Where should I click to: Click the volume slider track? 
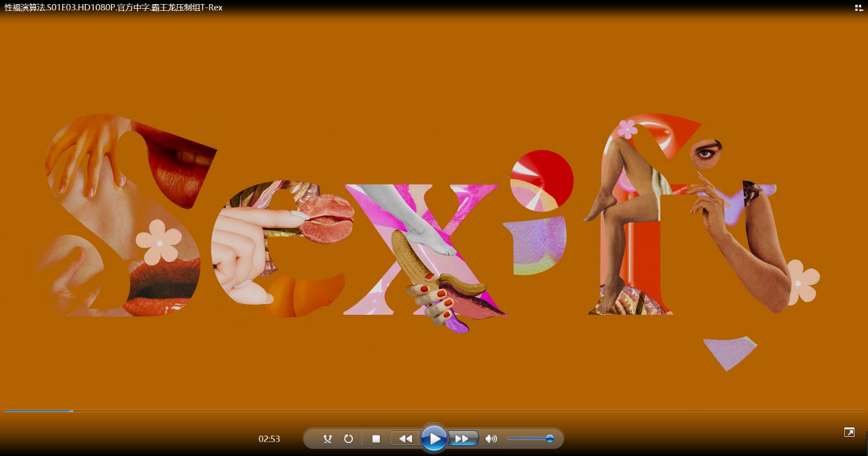tap(530, 439)
